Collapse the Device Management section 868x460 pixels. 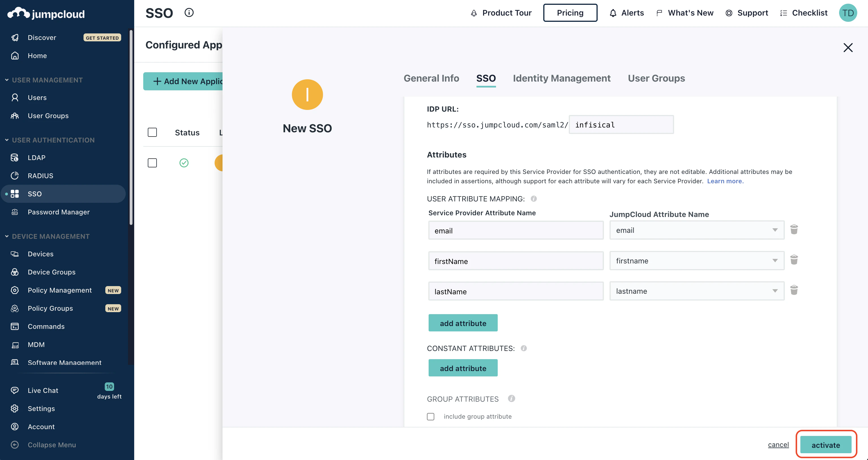click(x=47, y=237)
